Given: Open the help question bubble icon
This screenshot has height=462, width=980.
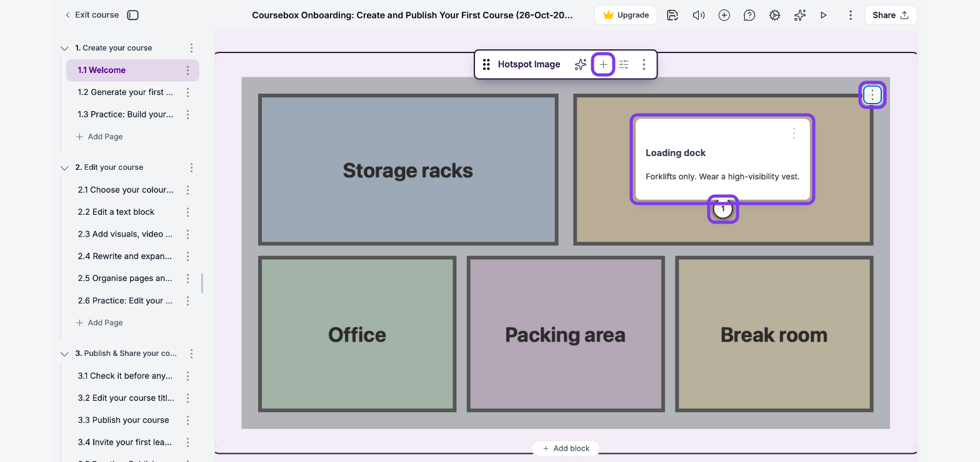Looking at the screenshot, I should 749,15.
